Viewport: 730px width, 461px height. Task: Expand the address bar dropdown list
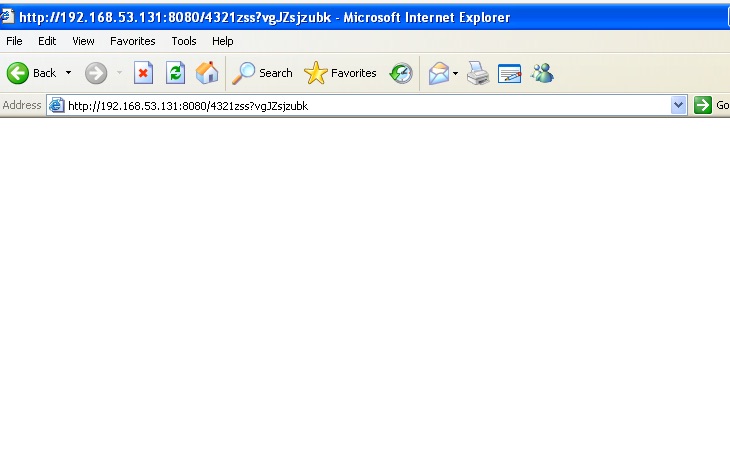pyautogui.click(x=679, y=105)
